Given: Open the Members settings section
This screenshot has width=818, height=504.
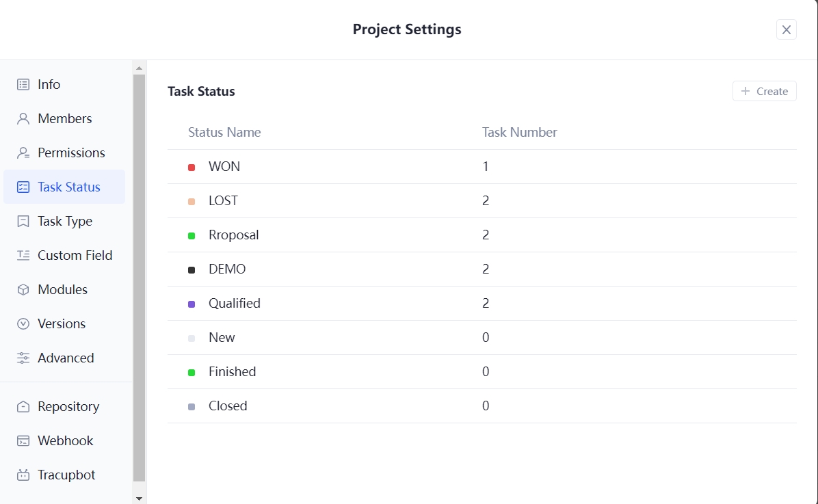Looking at the screenshot, I should (x=65, y=118).
